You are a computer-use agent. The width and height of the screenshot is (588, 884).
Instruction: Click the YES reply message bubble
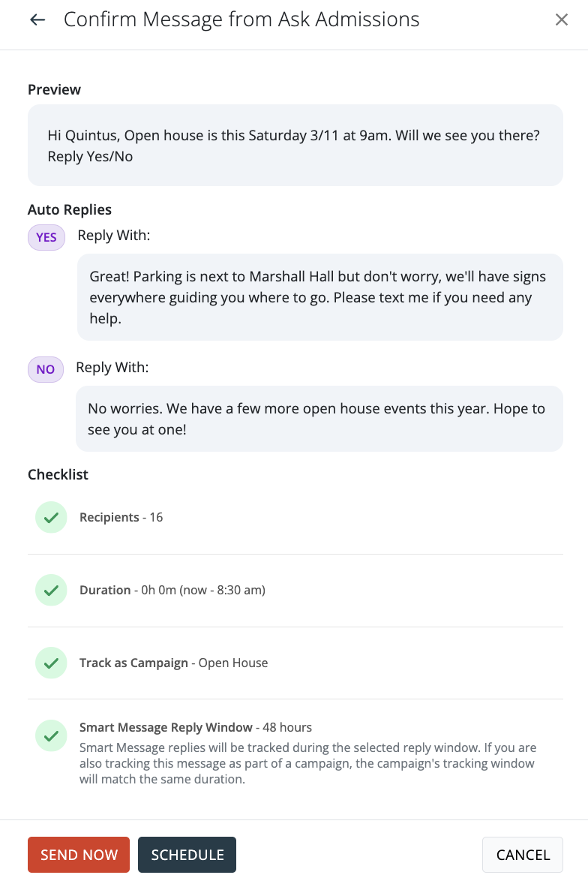click(319, 297)
